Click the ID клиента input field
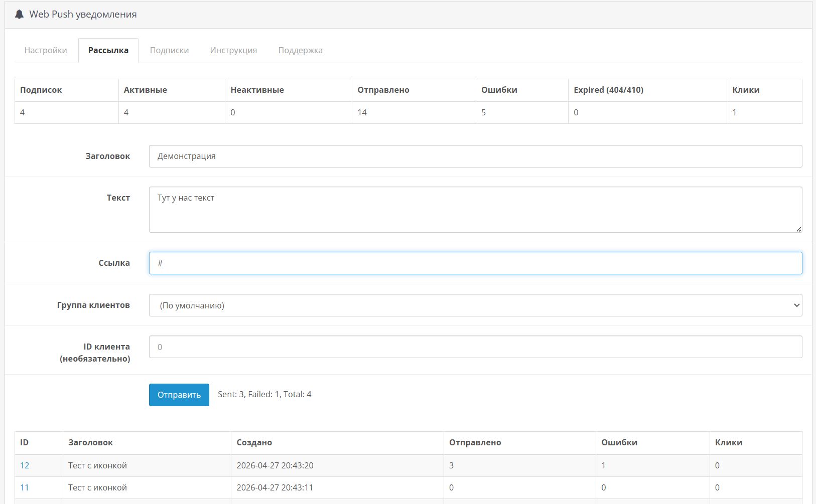Viewport: 816px width, 504px height. pyautogui.click(x=475, y=347)
